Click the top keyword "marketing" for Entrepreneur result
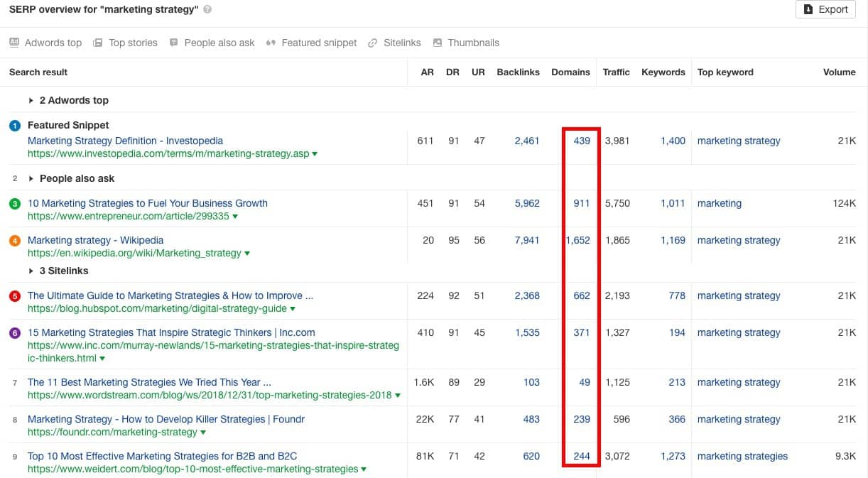This screenshot has width=868, height=478. pos(719,203)
